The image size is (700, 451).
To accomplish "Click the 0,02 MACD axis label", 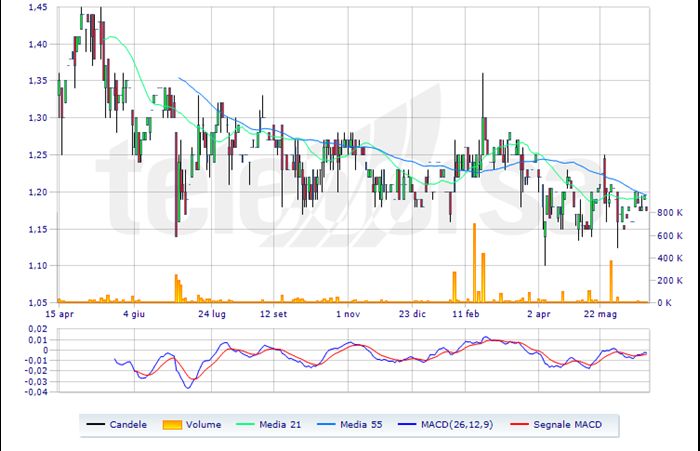I will click(38, 329).
